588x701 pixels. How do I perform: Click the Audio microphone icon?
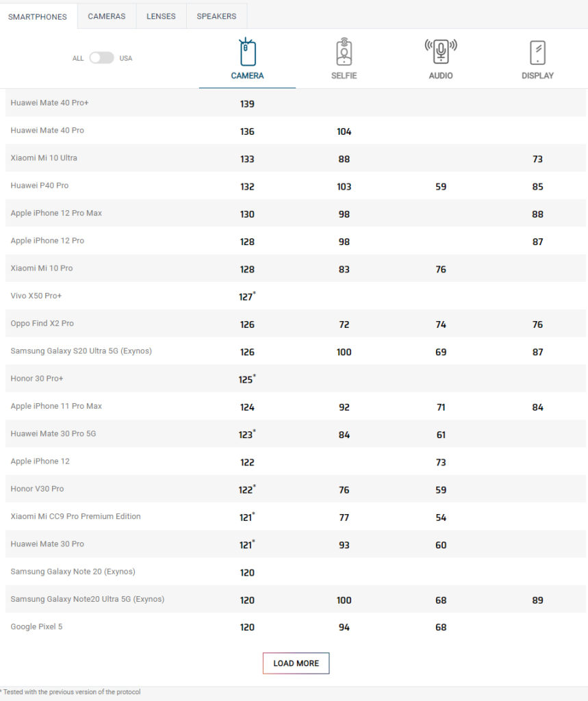(441, 52)
